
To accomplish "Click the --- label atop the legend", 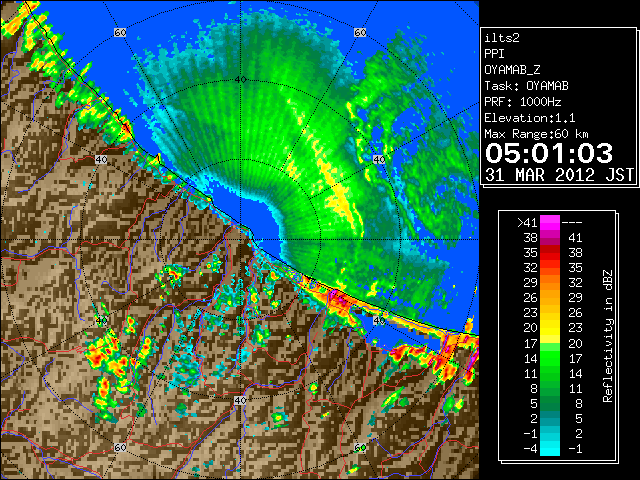I will click(572, 223).
